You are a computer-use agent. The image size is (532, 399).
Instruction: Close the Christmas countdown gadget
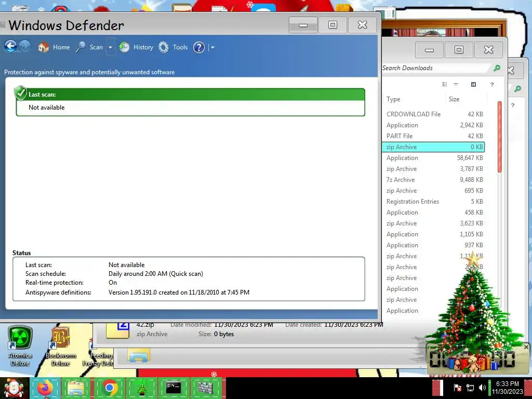[526, 347]
